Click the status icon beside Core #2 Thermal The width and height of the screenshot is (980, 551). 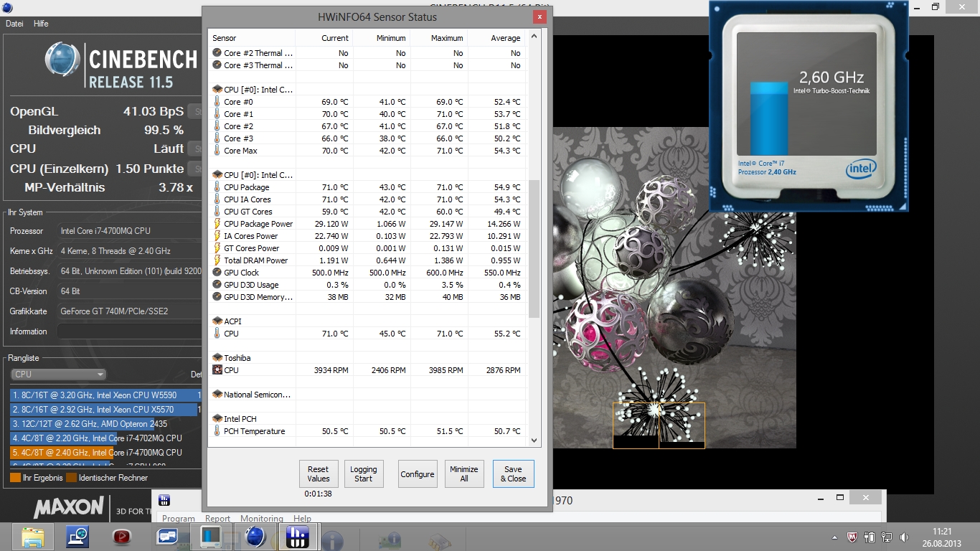tap(217, 53)
